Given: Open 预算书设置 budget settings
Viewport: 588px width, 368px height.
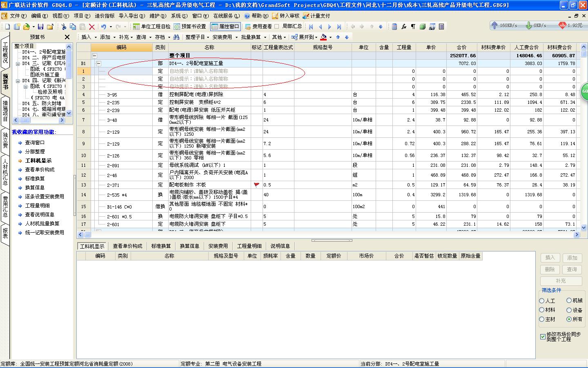Looking at the screenshot, I should 190,27.
